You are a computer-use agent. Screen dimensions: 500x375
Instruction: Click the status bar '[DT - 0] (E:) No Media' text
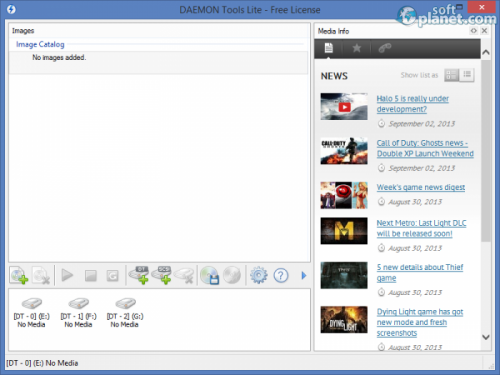click(x=42, y=363)
